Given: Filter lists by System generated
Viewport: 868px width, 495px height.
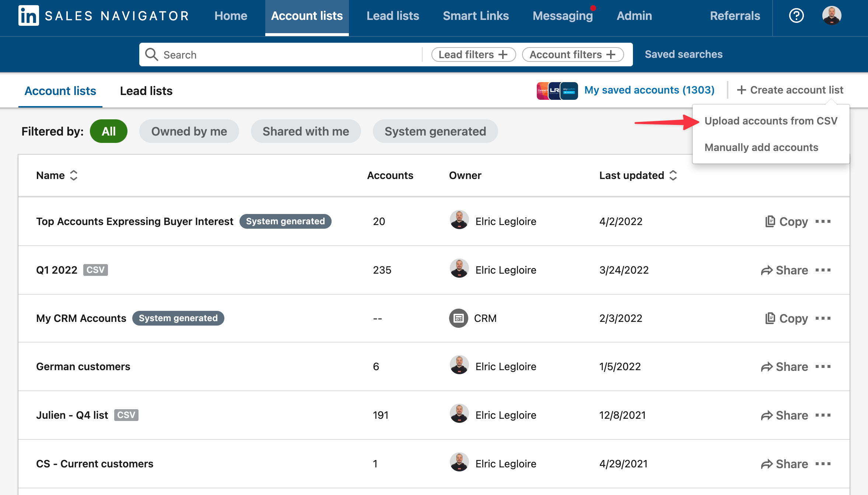Looking at the screenshot, I should point(435,131).
